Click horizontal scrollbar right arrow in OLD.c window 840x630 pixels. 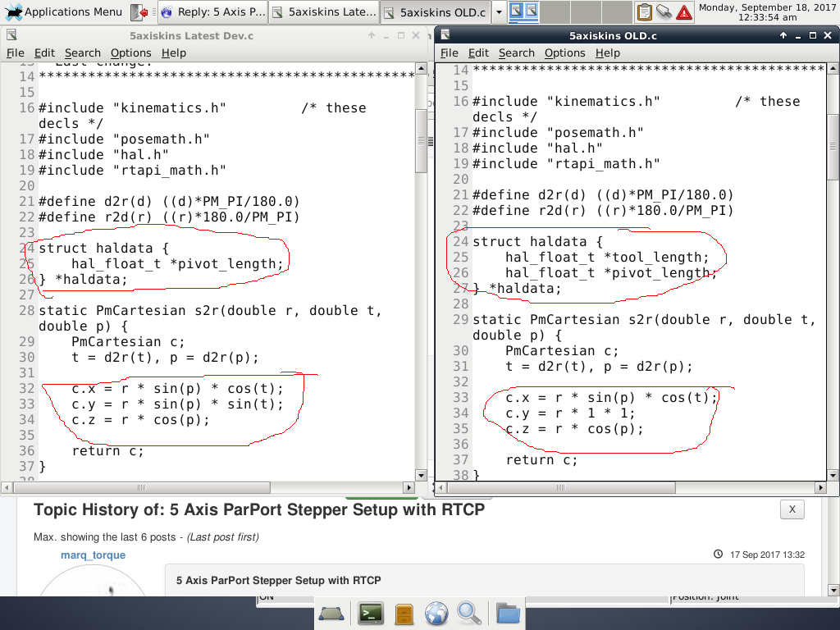821,487
